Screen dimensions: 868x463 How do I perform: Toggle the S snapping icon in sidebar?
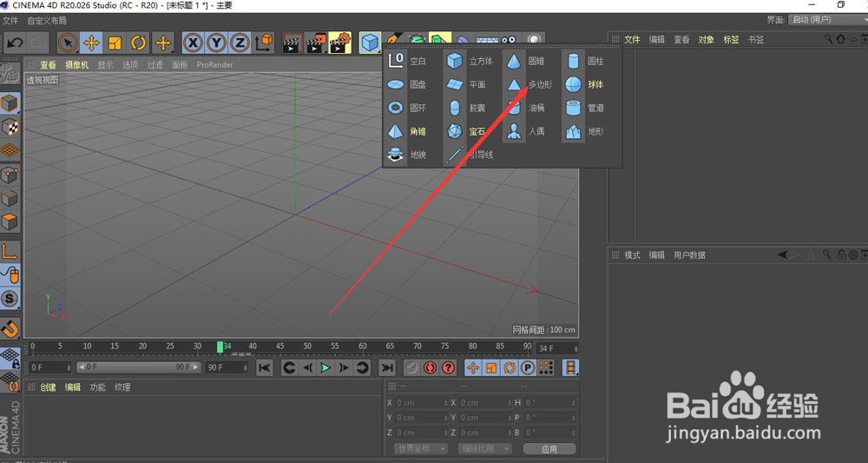point(10,299)
